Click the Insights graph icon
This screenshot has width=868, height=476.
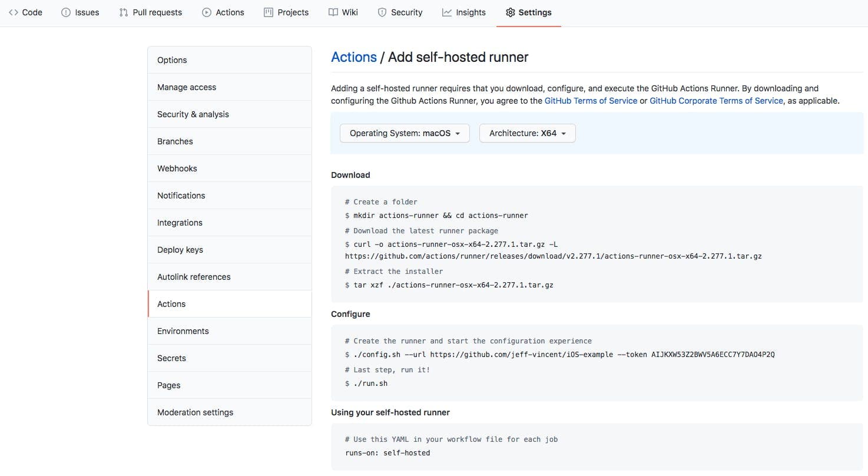pos(446,12)
